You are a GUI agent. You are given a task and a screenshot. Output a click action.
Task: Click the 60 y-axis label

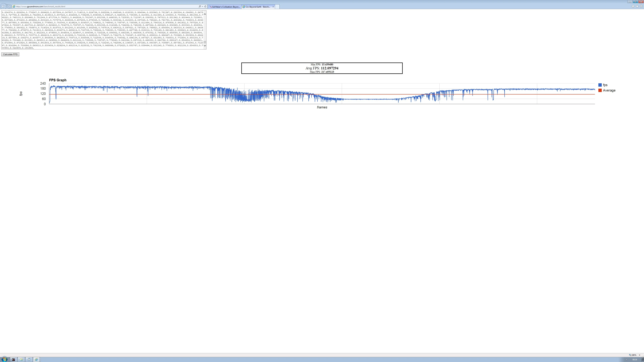tap(44, 99)
